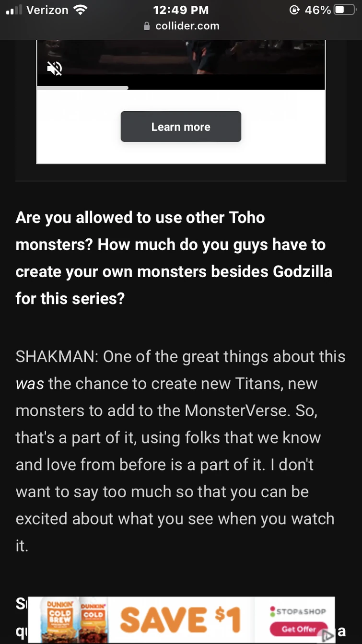The image size is (362, 644).
Task: Click the muted speaker icon on the video
Action: pyautogui.click(x=55, y=68)
